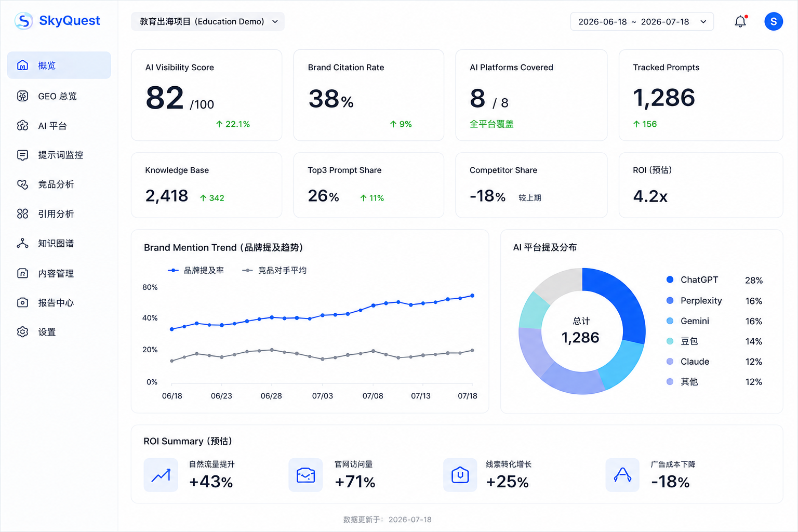
Task: Click the donut center total 1,286
Action: point(581,338)
